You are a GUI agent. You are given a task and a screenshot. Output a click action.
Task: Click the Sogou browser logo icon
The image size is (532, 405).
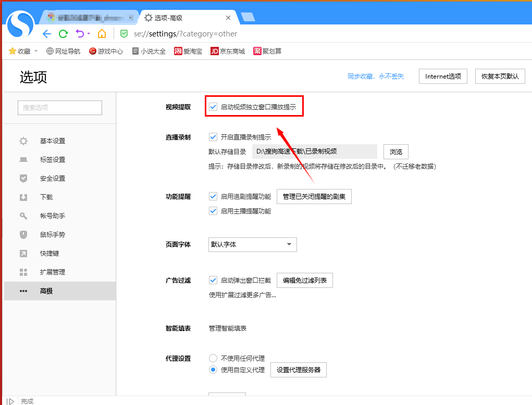[x=20, y=24]
